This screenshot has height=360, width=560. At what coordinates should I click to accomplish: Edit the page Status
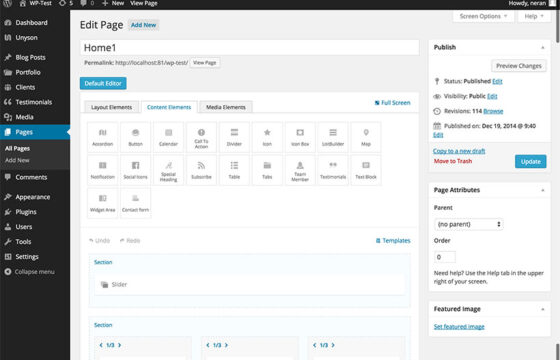pyautogui.click(x=497, y=81)
